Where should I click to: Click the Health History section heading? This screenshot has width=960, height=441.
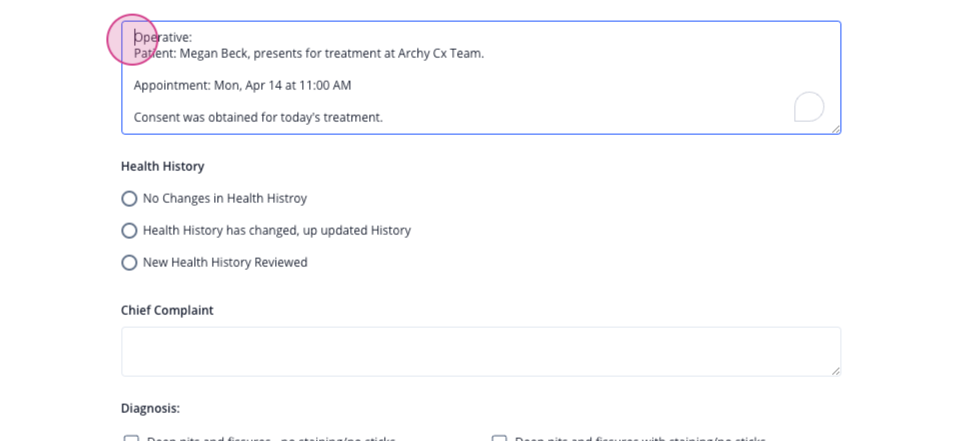click(x=162, y=166)
